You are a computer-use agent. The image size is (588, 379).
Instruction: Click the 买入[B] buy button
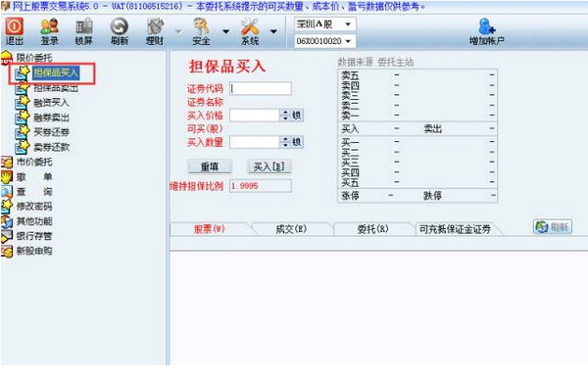click(x=269, y=166)
